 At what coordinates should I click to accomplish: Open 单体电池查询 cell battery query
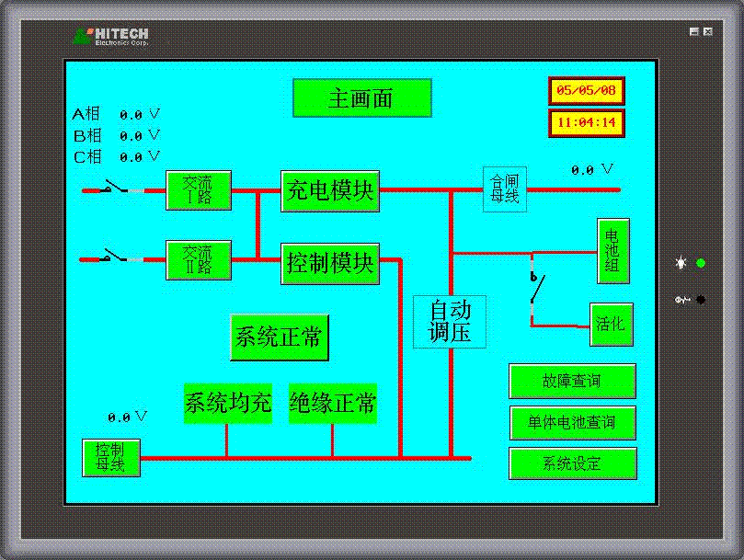(572, 423)
